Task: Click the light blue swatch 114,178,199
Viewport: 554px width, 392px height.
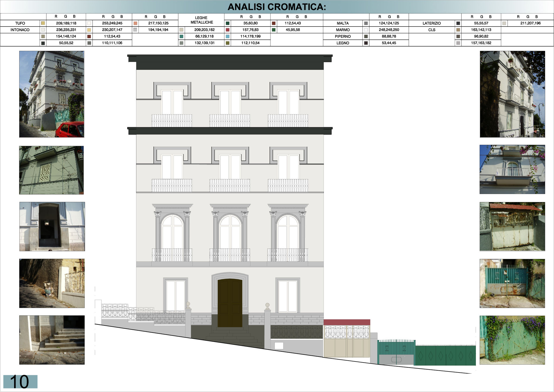Action: point(227,36)
